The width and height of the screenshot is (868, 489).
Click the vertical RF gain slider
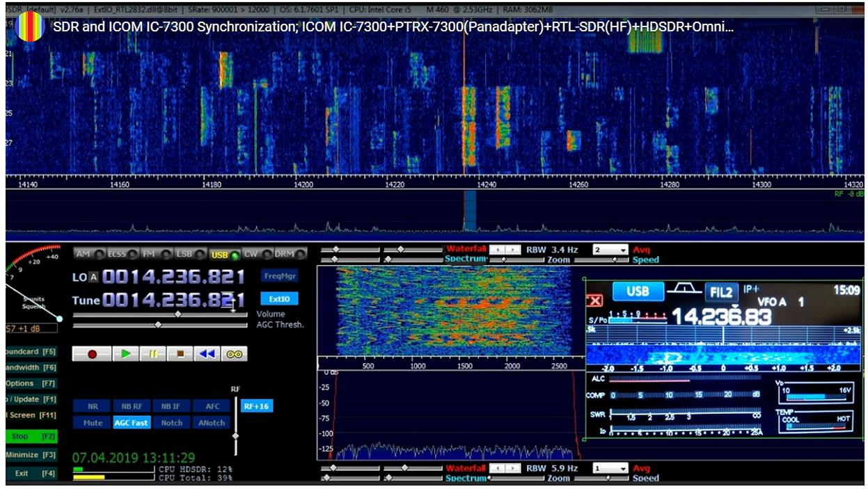235,425
